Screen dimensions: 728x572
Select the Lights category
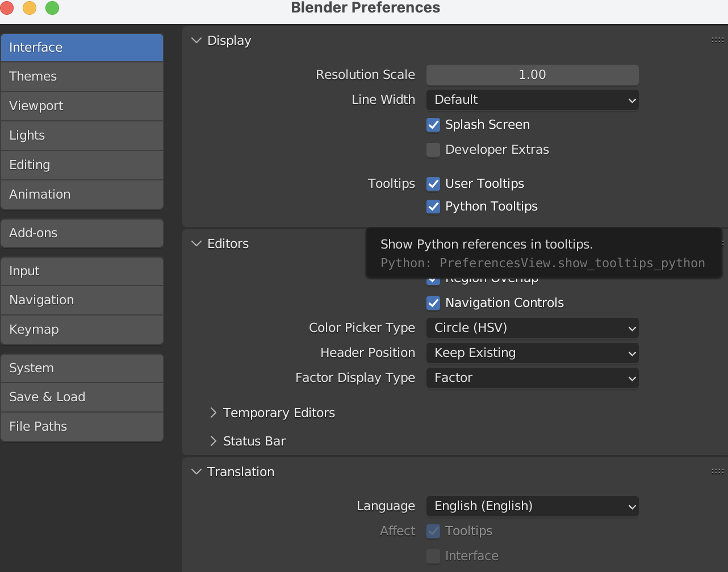(x=82, y=136)
